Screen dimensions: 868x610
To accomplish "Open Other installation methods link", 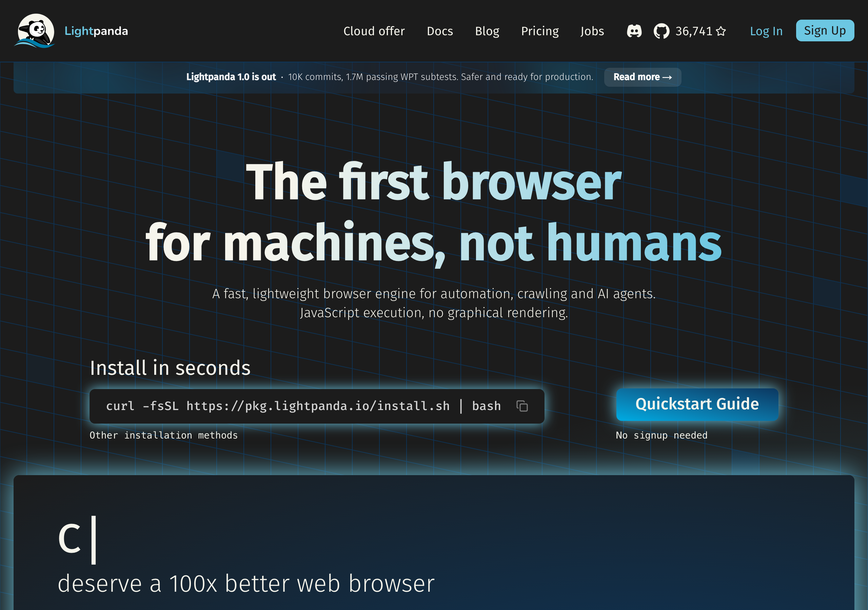I will pos(164,435).
